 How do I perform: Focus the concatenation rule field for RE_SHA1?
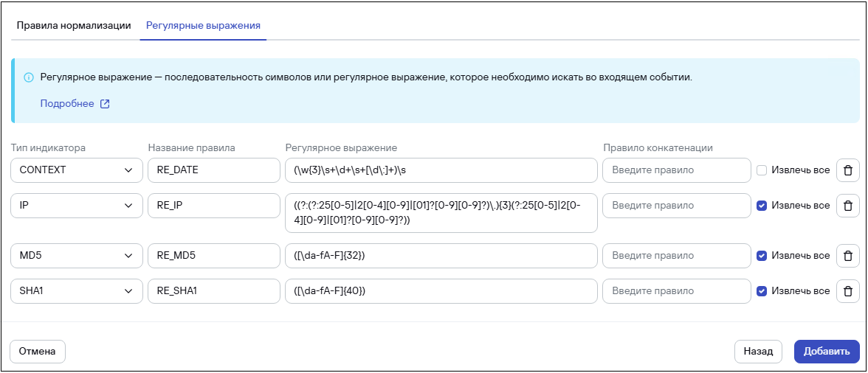(x=676, y=290)
